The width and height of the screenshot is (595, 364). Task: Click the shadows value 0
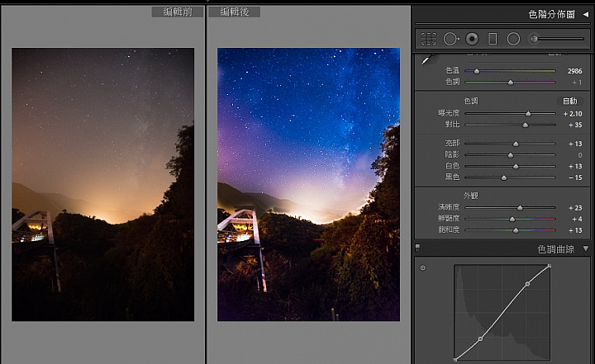580,155
